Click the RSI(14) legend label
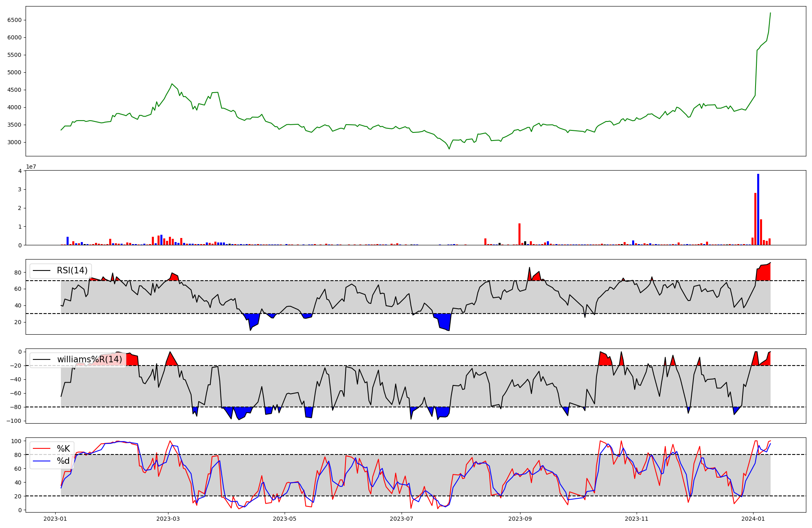Screen dimensions: 812x528 72,270
